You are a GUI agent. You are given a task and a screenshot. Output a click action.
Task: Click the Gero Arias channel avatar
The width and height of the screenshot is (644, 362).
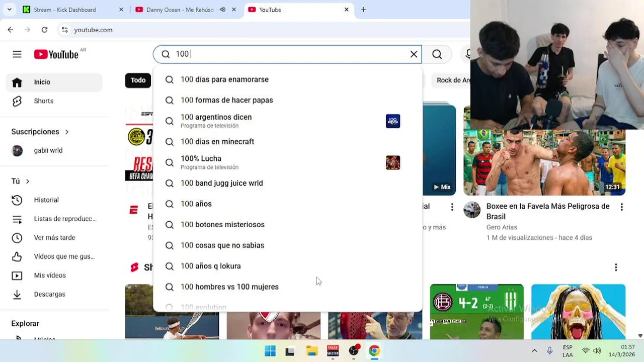[x=472, y=210]
